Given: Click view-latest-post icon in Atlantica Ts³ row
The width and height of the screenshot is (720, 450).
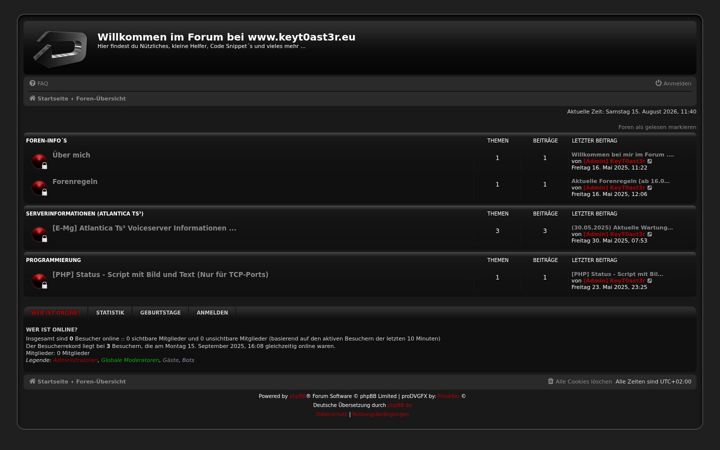Looking at the screenshot, I should coord(650,234).
